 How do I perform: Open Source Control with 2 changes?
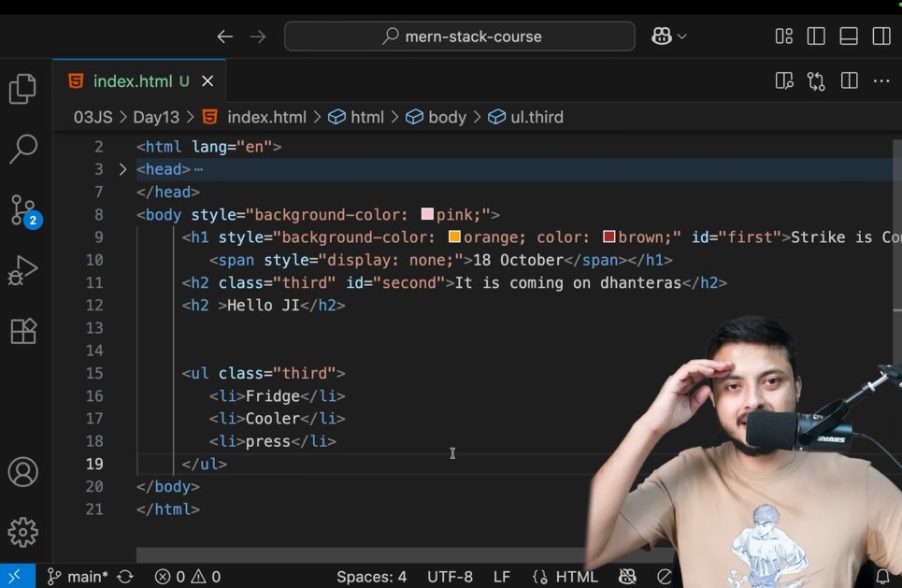(x=26, y=210)
